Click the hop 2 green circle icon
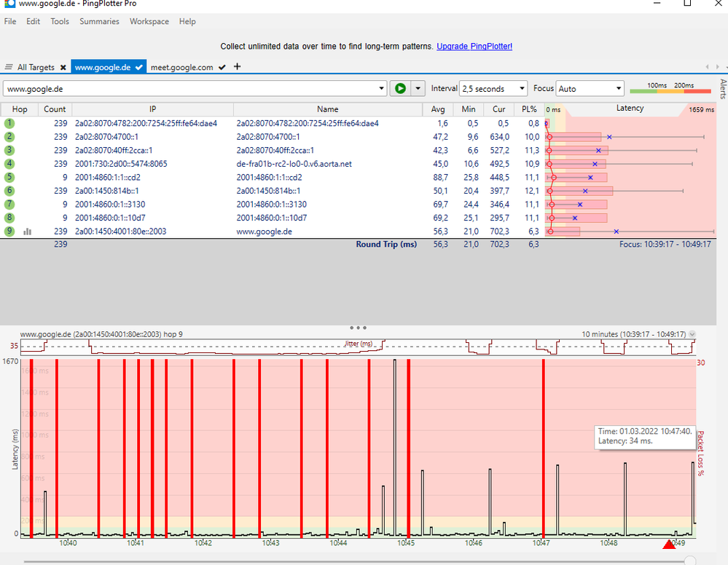 (9, 137)
